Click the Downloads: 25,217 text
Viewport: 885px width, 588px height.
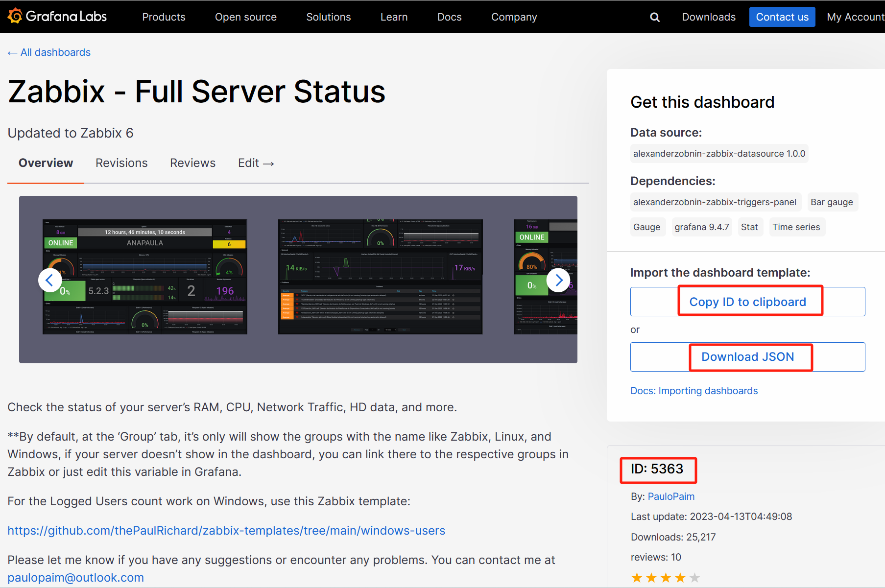point(673,537)
